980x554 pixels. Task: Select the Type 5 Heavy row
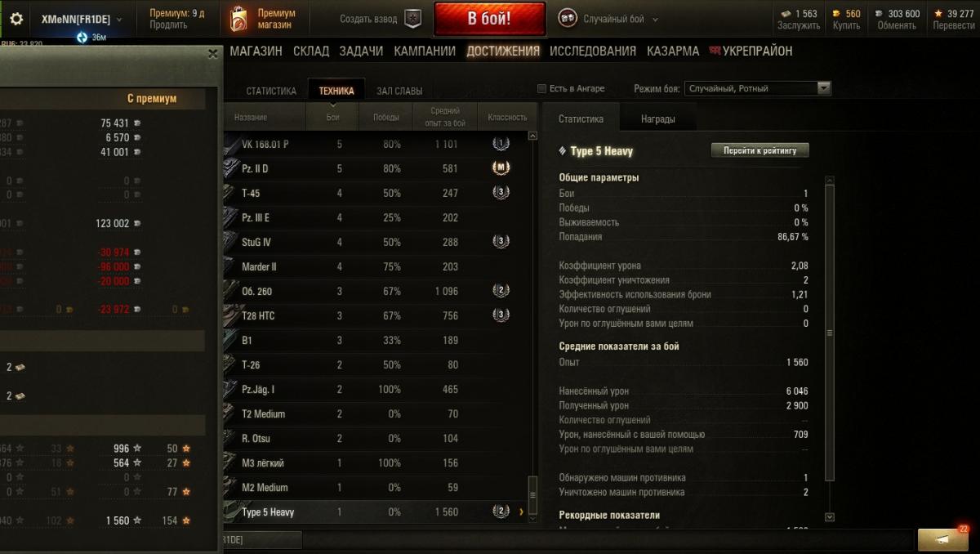coord(380,512)
